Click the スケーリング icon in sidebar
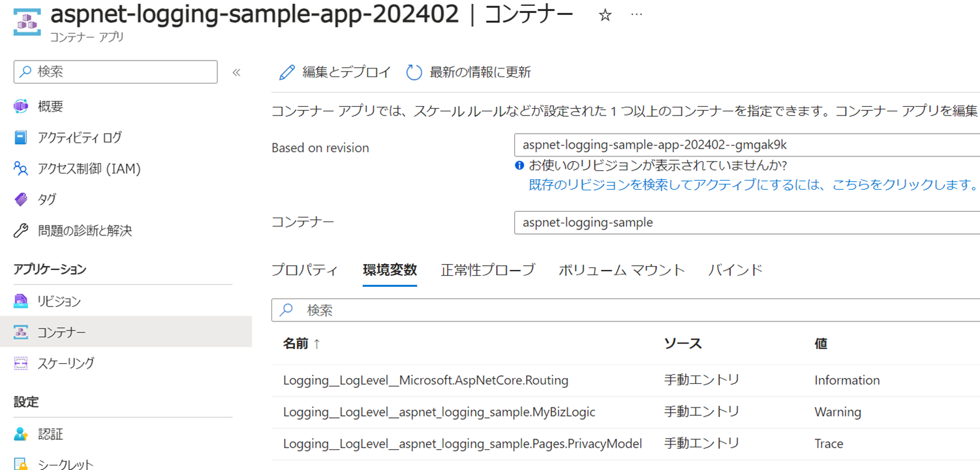 [x=21, y=363]
